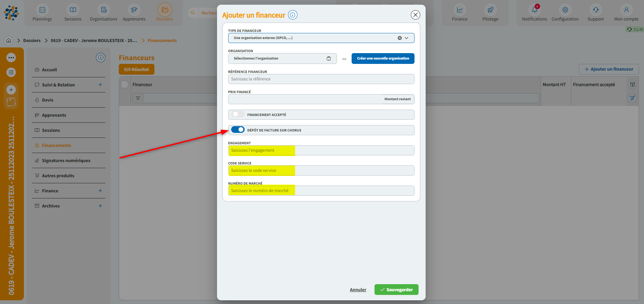Screen dimensions: 644x304
Task: Disable the Dépôt de facture sur Chorus toggle
Action: click(x=238, y=130)
